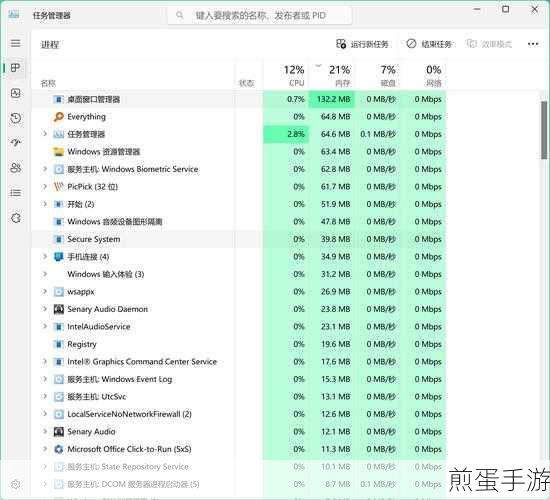Click the Registry process icon
The image size is (550, 500).
58,344
